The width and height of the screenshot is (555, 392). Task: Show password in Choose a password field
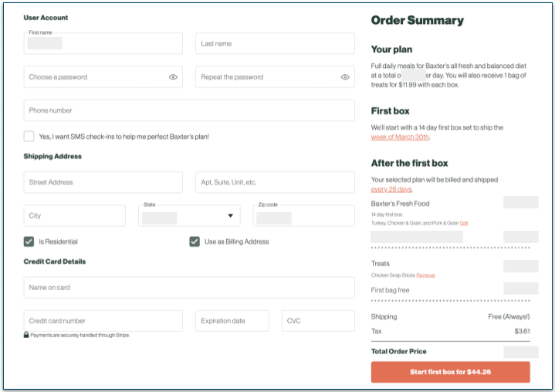coord(173,76)
